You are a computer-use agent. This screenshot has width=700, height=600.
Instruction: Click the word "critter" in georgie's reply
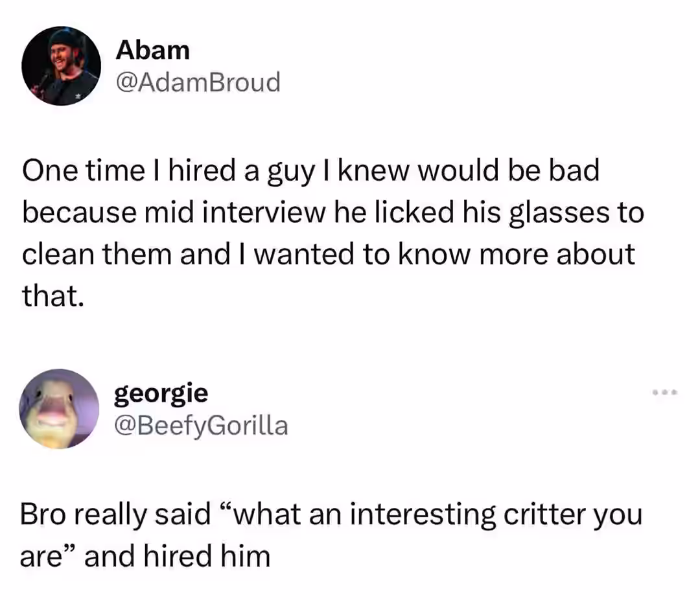click(544, 514)
